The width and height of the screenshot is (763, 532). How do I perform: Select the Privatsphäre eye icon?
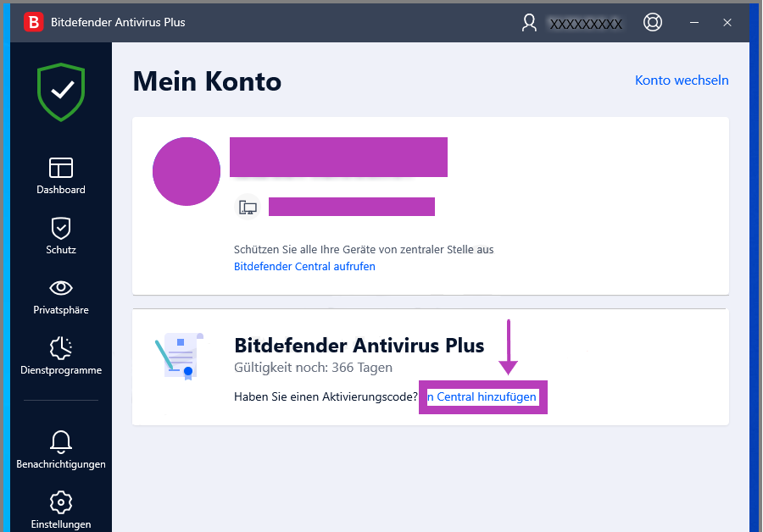(x=60, y=287)
